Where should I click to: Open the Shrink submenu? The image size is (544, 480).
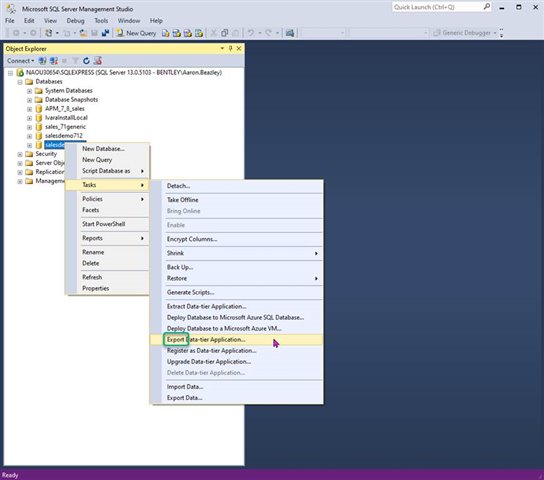[x=236, y=253]
